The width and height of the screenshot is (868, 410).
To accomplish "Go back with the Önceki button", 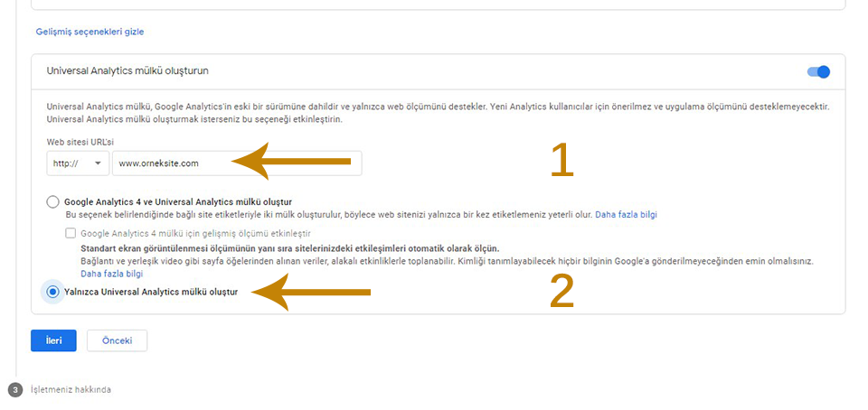I will 118,340.
